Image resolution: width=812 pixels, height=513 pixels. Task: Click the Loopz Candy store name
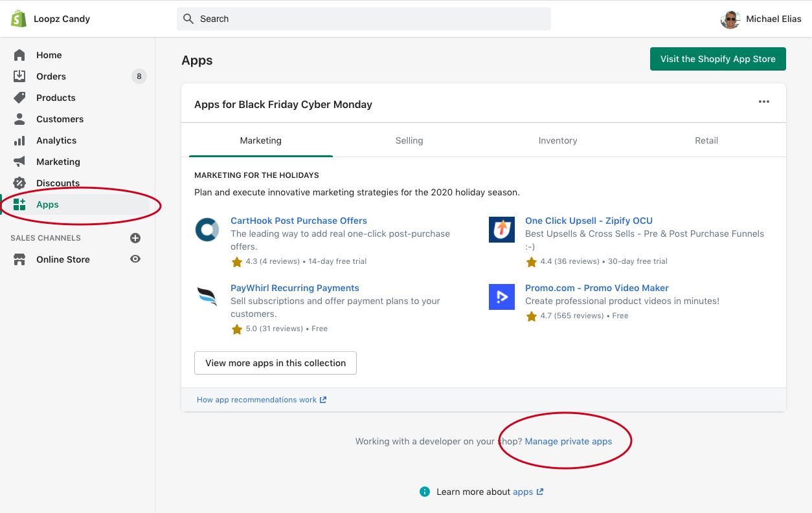coord(62,19)
